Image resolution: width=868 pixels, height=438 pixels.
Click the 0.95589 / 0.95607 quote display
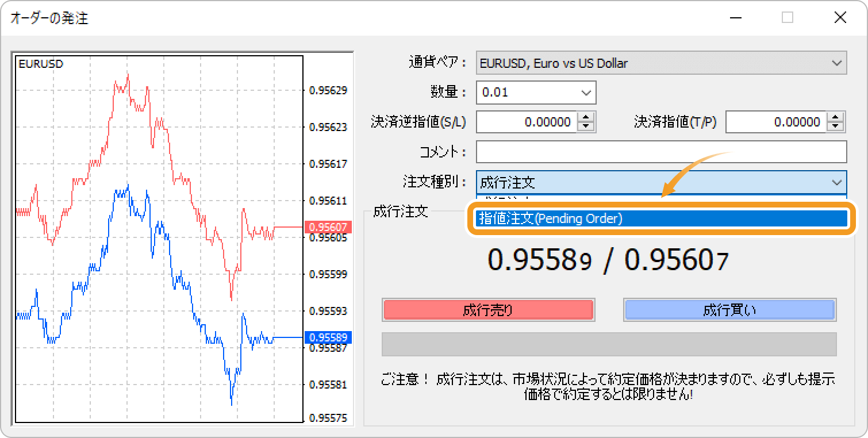[608, 260]
